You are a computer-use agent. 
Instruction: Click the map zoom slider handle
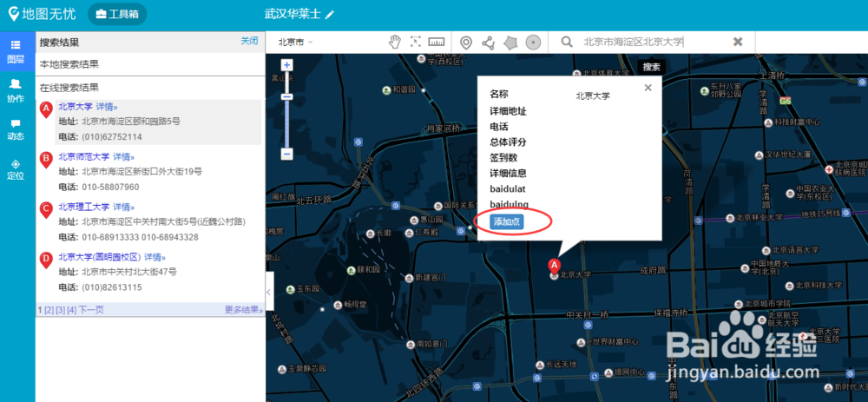(x=286, y=97)
